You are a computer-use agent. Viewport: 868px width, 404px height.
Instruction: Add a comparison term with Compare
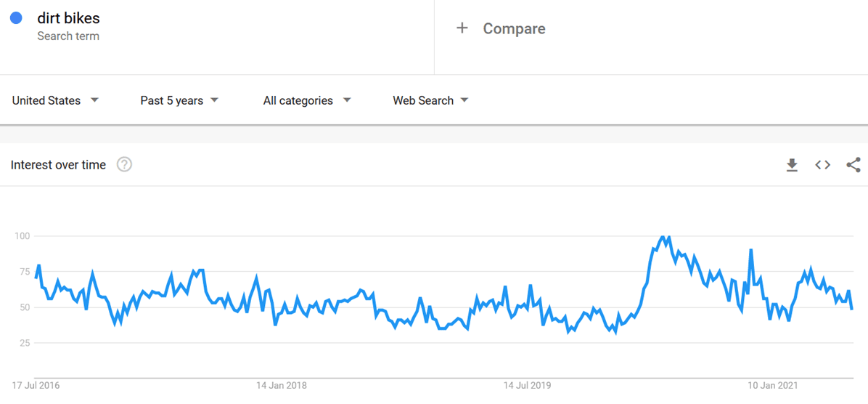tap(514, 28)
